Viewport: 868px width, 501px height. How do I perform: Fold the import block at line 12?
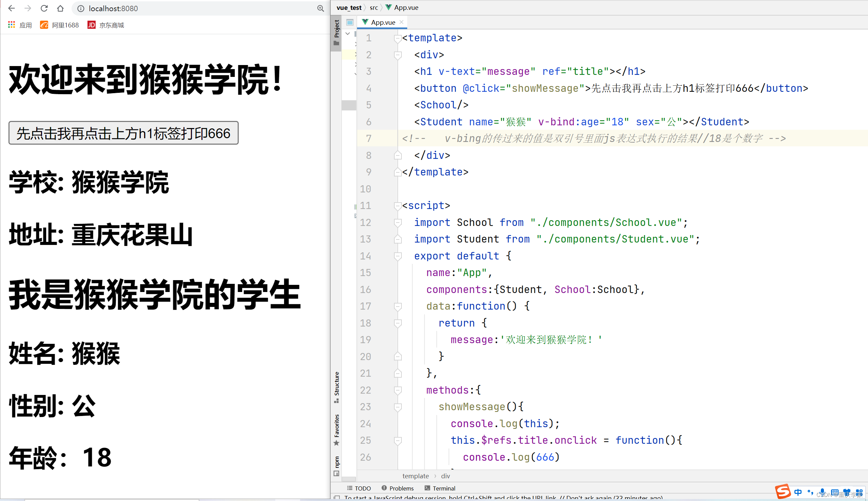(x=398, y=222)
